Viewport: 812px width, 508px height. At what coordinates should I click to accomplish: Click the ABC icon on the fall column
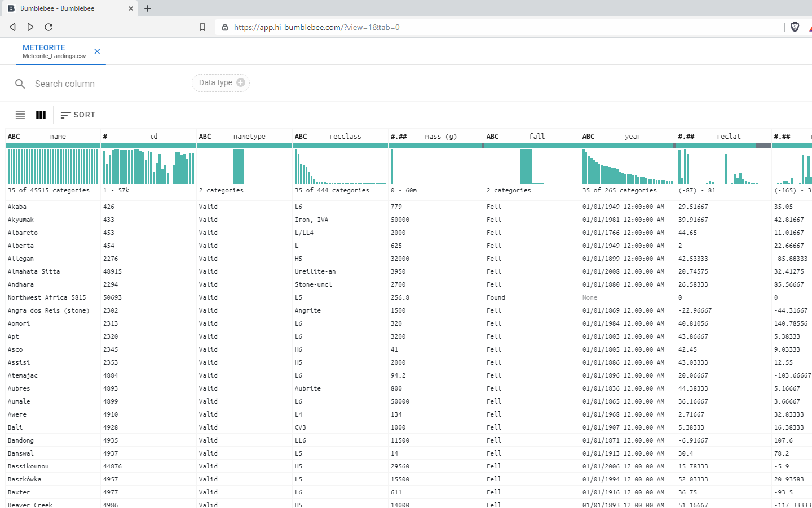coord(492,136)
